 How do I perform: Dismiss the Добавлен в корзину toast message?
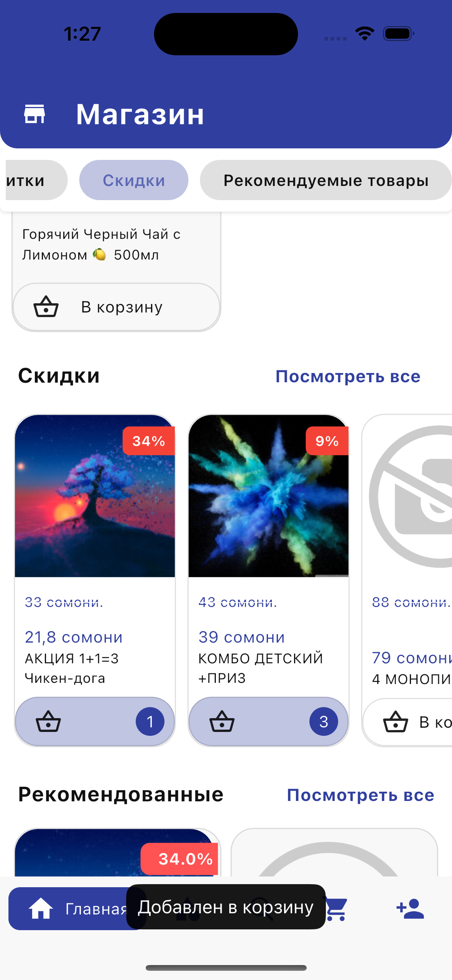coord(226,907)
